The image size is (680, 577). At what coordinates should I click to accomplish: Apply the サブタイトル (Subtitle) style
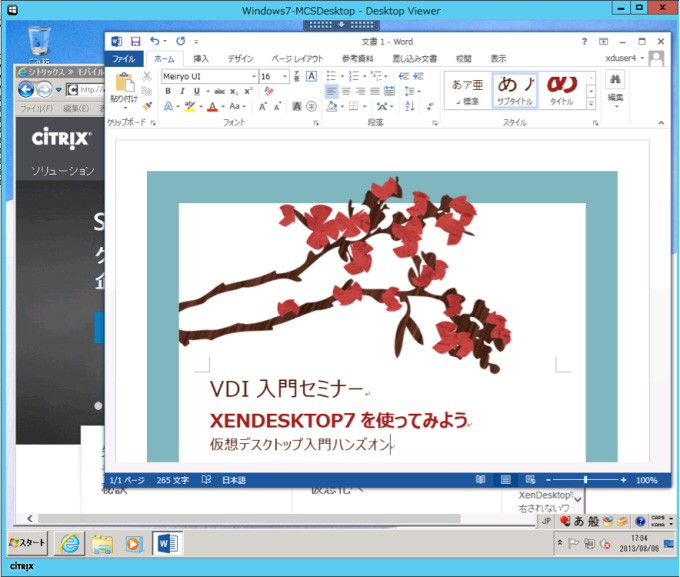coord(515,90)
